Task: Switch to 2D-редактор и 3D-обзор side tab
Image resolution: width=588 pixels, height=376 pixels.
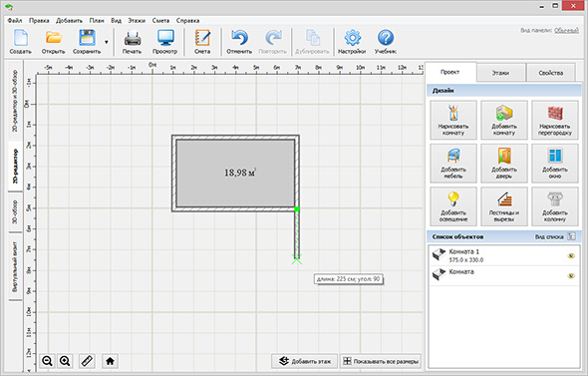Action: (x=15, y=101)
